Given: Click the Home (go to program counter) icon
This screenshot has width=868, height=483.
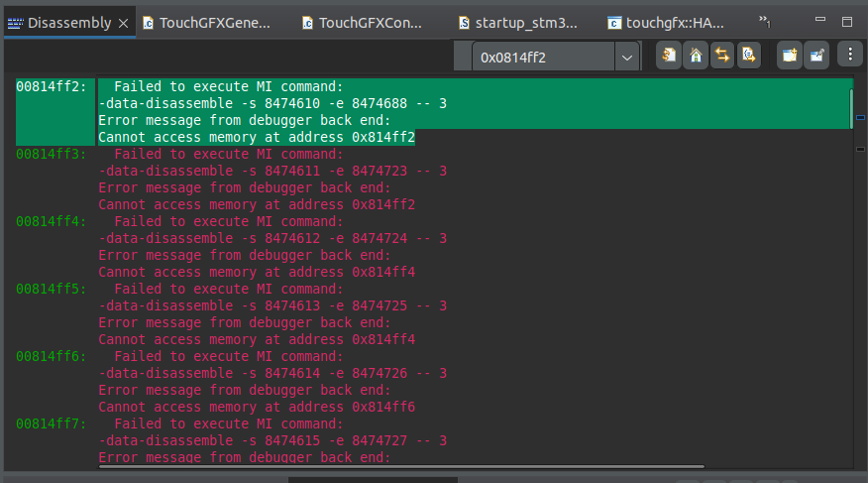Looking at the screenshot, I should click(697, 56).
